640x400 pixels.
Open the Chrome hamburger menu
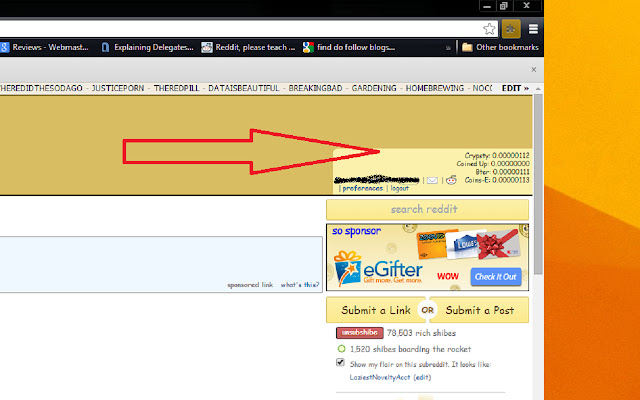(x=533, y=29)
